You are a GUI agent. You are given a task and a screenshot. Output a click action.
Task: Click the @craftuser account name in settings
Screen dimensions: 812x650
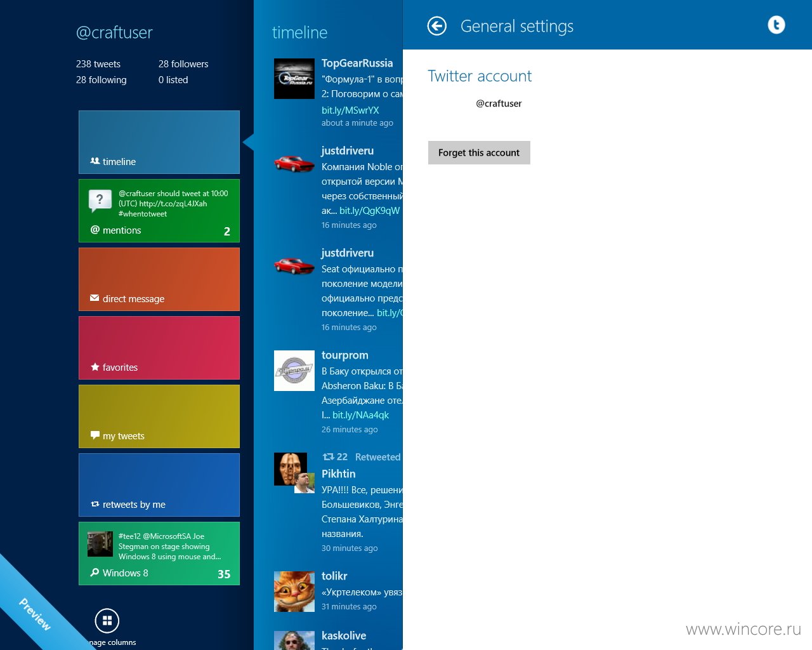(x=499, y=103)
